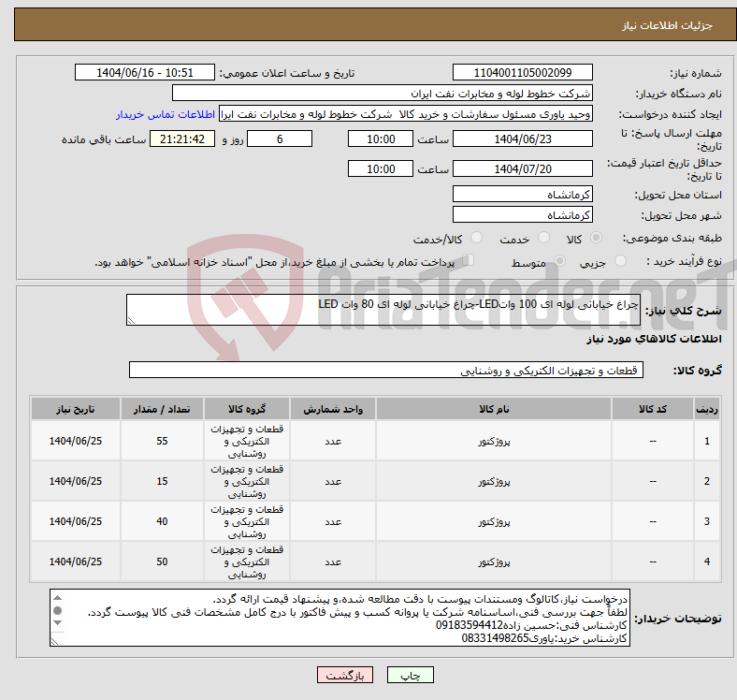Click پروژکتور in row 2
This screenshot has width=737, height=700.
click(494, 482)
